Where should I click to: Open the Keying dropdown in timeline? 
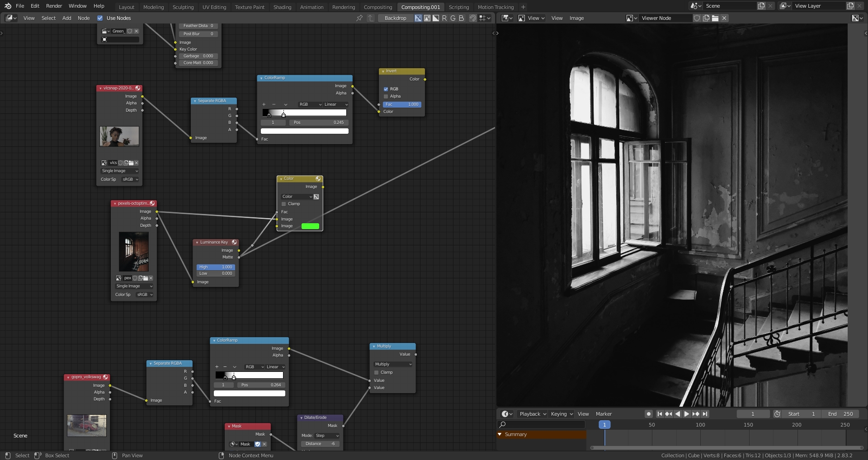[561, 414]
